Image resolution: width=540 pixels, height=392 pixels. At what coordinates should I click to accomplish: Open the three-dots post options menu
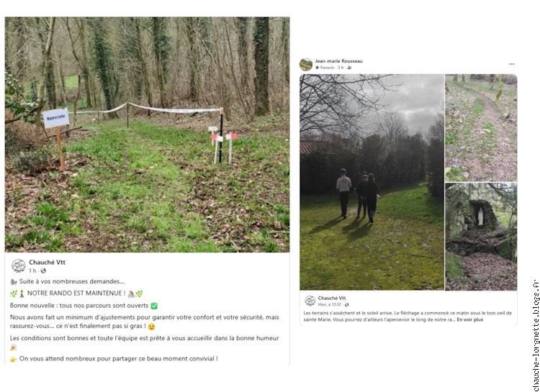512,64
